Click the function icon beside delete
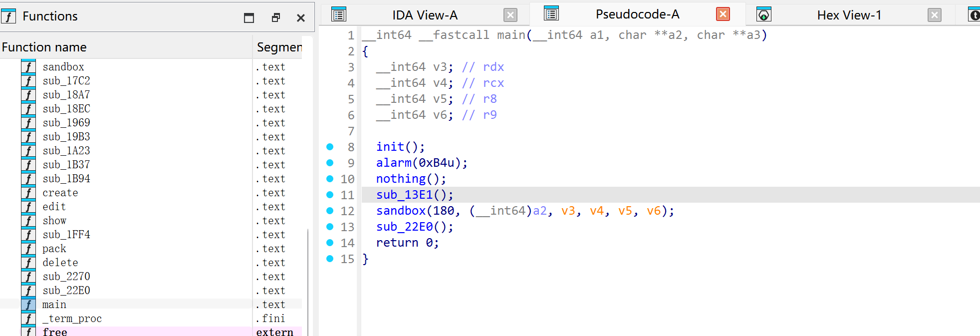Image resolution: width=980 pixels, height=336 pixels. (28, 263)
